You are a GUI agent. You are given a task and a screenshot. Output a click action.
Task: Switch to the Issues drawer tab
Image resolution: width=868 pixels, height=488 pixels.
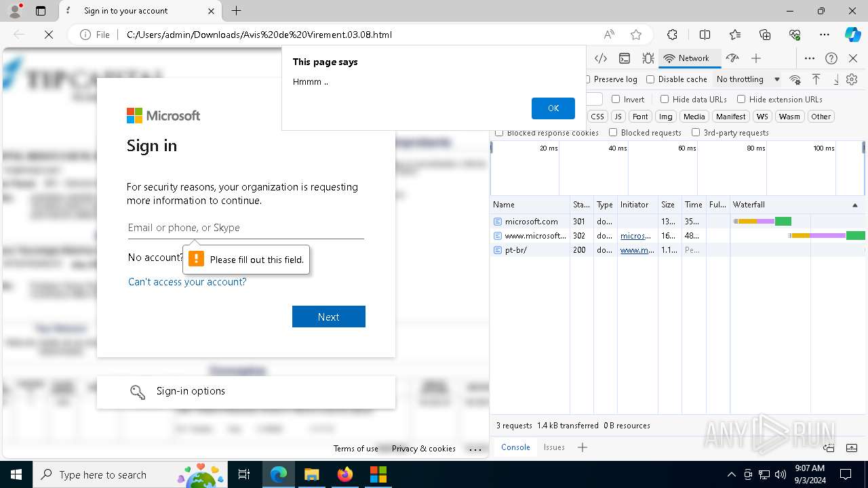tap(554, 447)
